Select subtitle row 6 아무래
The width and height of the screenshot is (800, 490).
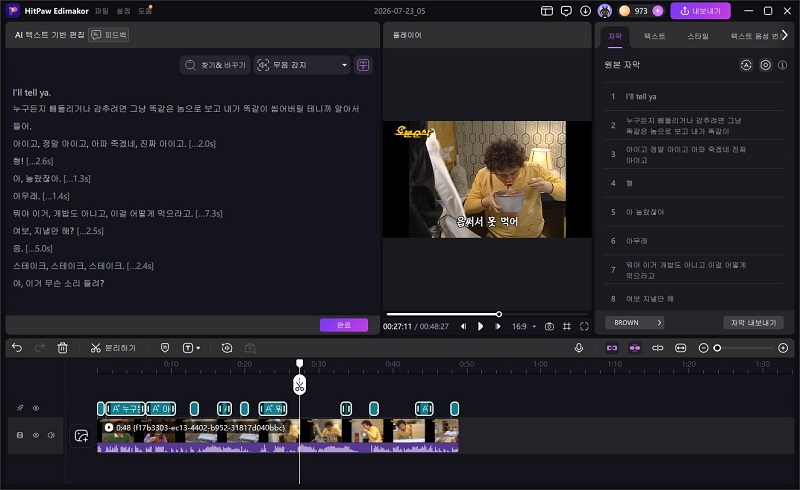[694, 240]
